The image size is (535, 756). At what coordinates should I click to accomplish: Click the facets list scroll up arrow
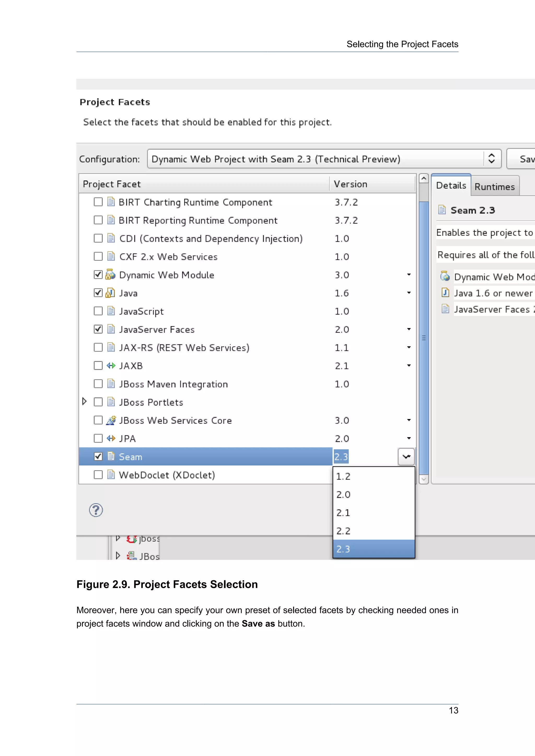click(424, 178)
